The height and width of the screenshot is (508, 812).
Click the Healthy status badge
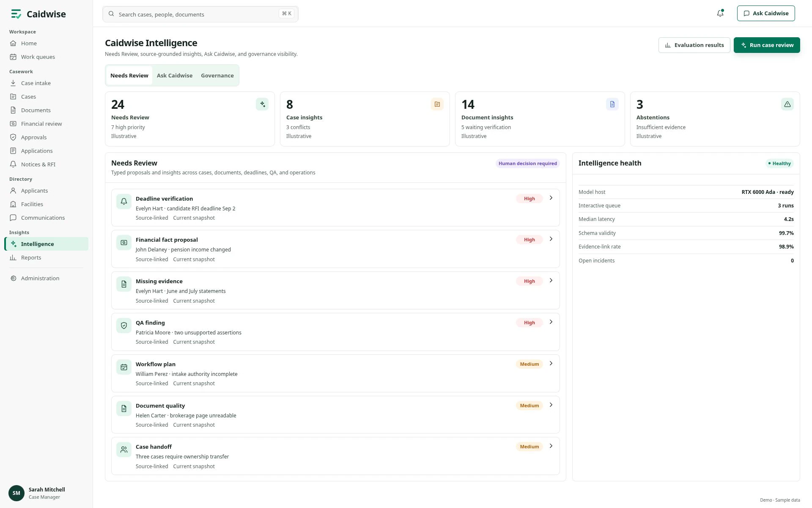coord(779,163)
